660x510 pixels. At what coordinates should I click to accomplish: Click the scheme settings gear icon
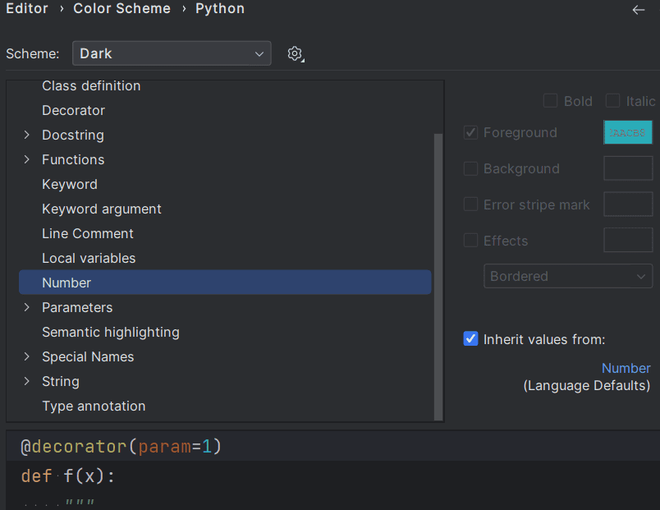click(x=295, y=54)
